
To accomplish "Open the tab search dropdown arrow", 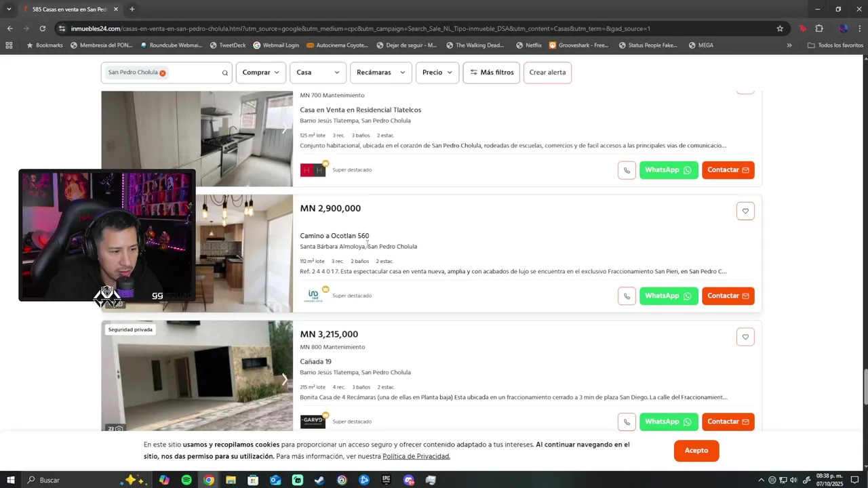I will click(x=9, y=9).
